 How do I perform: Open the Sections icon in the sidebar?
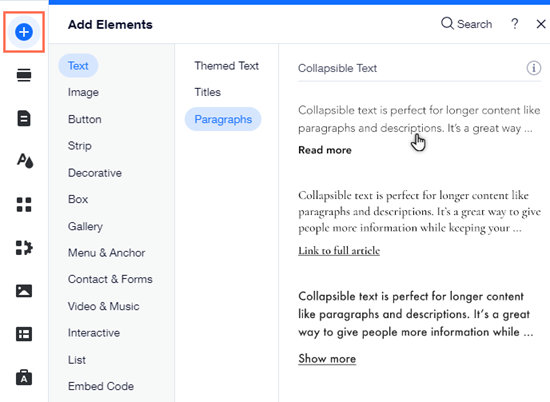[x=24, y=75]
